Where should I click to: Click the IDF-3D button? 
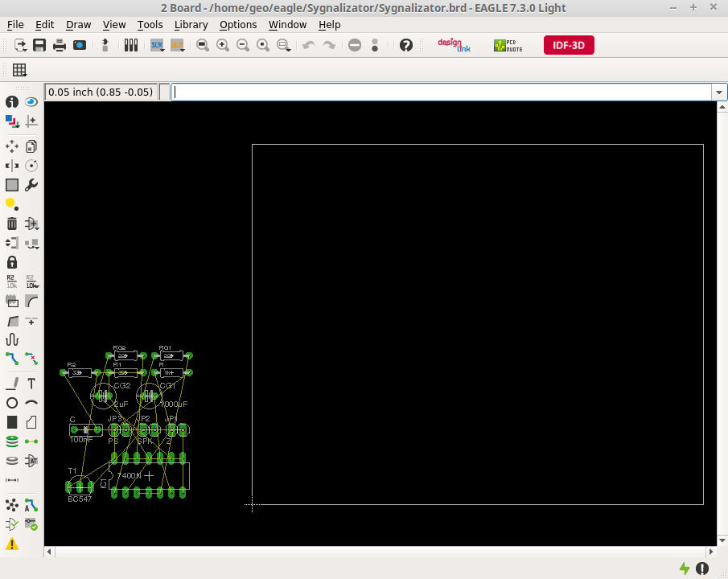pyautogui.click(x=569, y=45)
